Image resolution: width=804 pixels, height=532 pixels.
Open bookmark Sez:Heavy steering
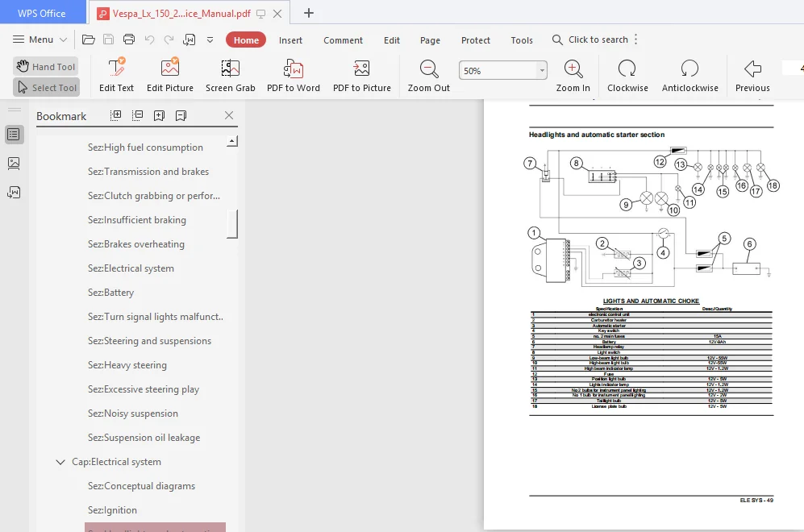(127, 365)
